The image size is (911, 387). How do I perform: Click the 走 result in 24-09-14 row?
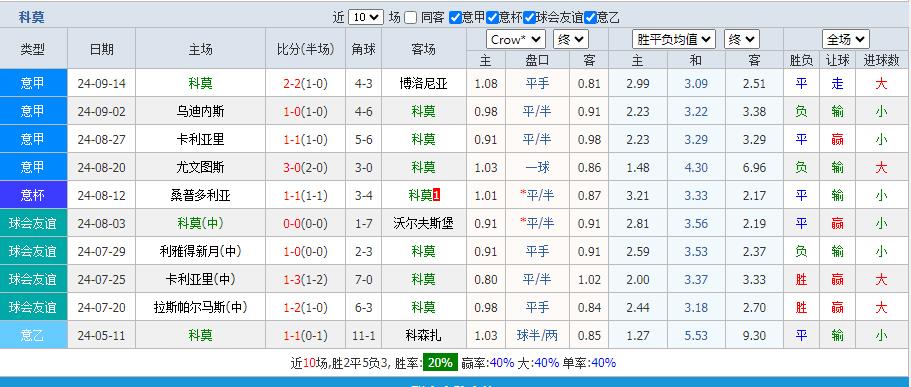pyautogui.click(x=837, y=84)
